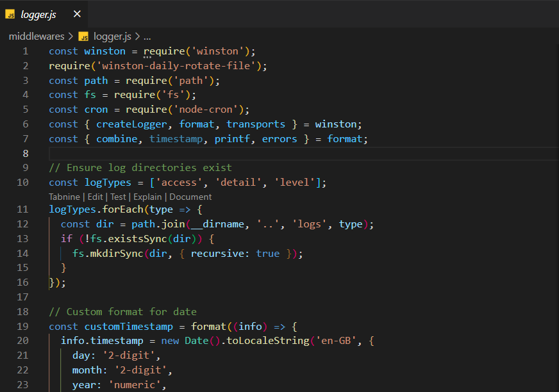Click the JS file icon in the breadcrumb
This screenshot has width=559, height=392.
click(x=83, y=37)
